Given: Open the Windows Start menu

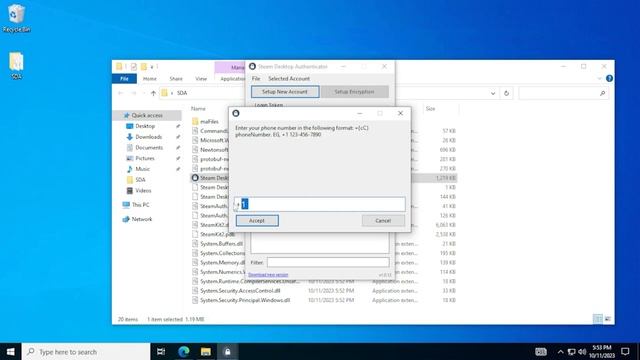Looking at the screenshot, I should [x=11, y=351].
